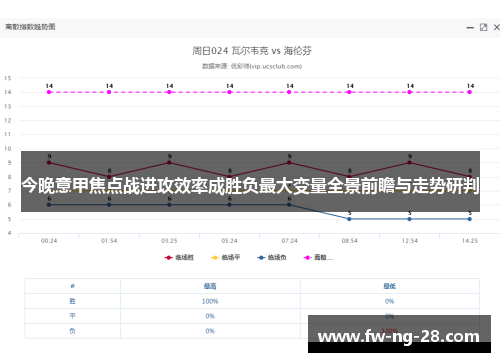Click the 胜 row label

coord(72,301)
